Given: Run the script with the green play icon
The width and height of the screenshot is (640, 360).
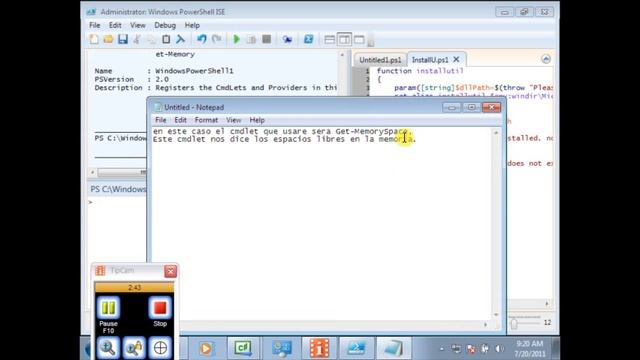Looking at the screenshot, I should (x=236, y=39).
